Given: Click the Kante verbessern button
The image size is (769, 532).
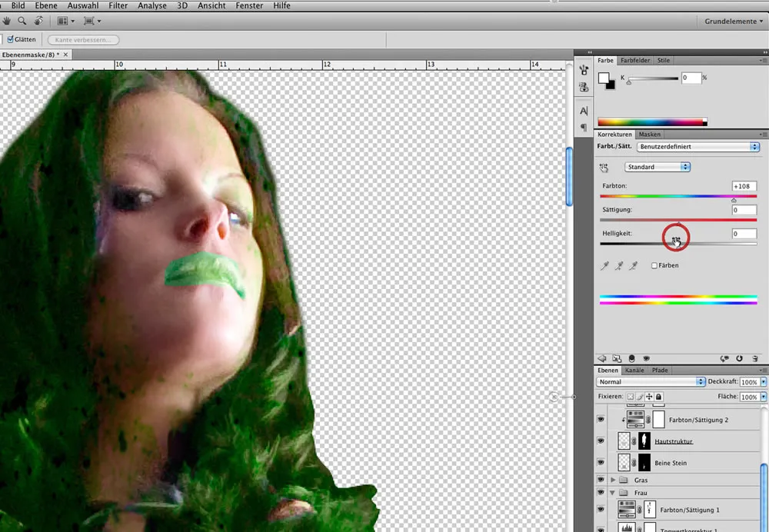Looking at the screenshot, I should click(x=83, y=39).
